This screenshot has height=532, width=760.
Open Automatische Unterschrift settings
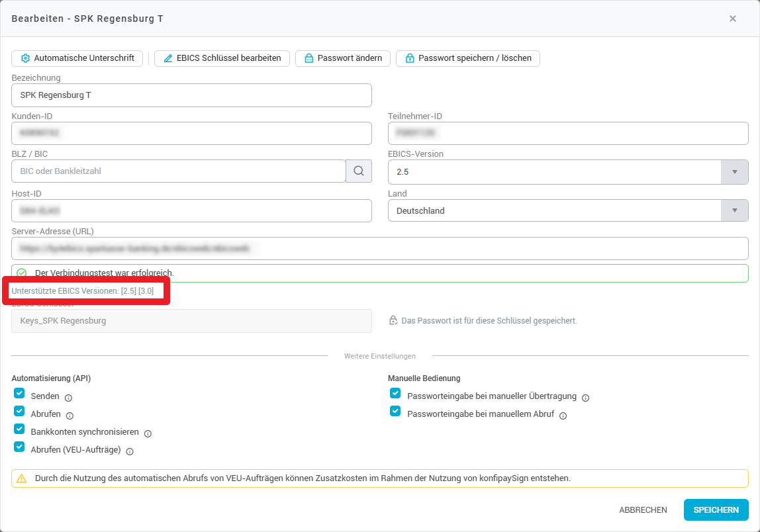pyautogui.click(x=77, y=58)
